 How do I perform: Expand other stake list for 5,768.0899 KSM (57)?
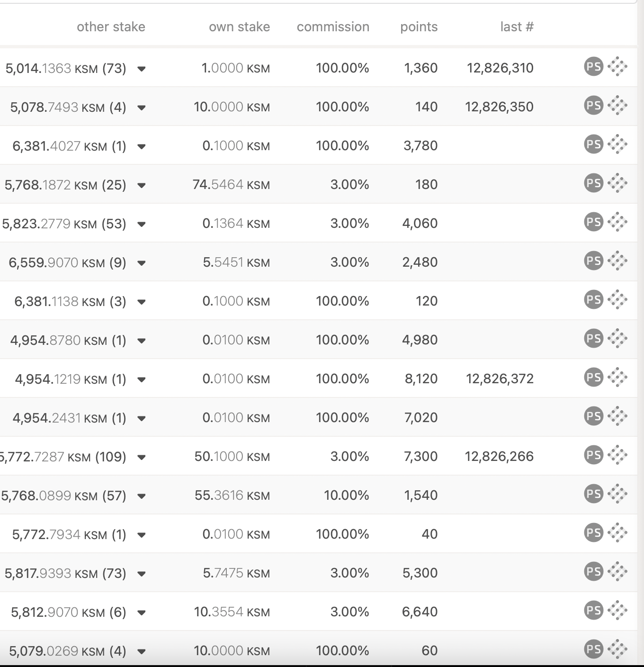pyautogui.click(x=141, y=496)
